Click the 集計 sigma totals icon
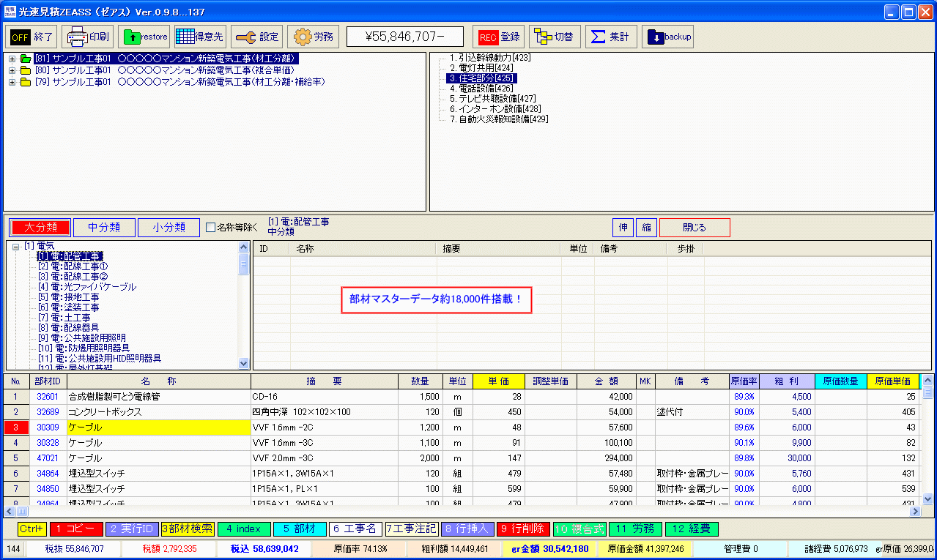Viewport: 937px width, 560px height. (610, 37)
